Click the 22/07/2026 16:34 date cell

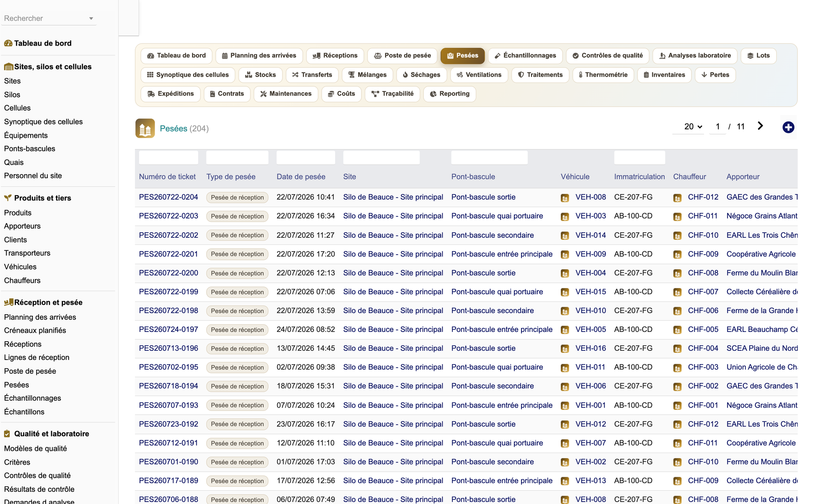(x=306, y=216)
